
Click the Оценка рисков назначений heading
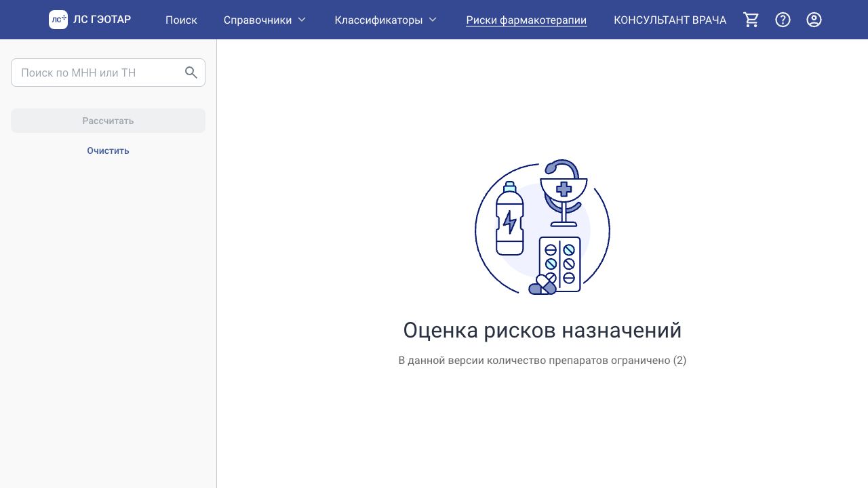pyautogui.click(x=542, y=330)
